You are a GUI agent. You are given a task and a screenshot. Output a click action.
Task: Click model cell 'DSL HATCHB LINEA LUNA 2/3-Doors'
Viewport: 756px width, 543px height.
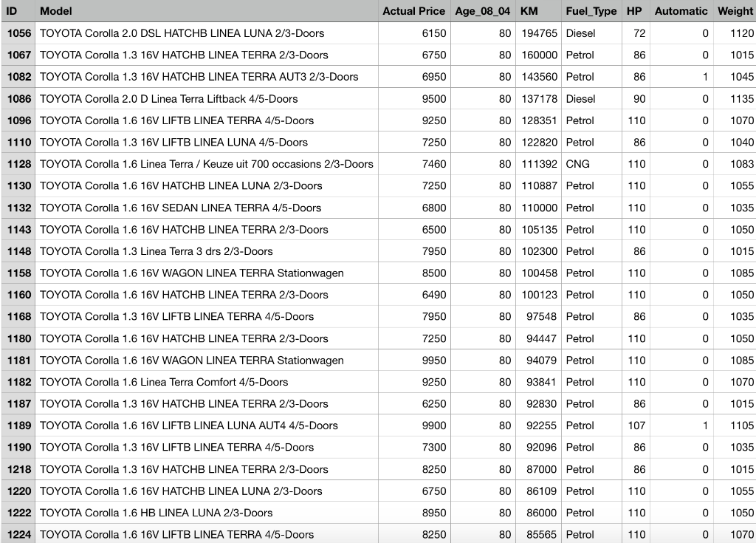tap(207, 33)
